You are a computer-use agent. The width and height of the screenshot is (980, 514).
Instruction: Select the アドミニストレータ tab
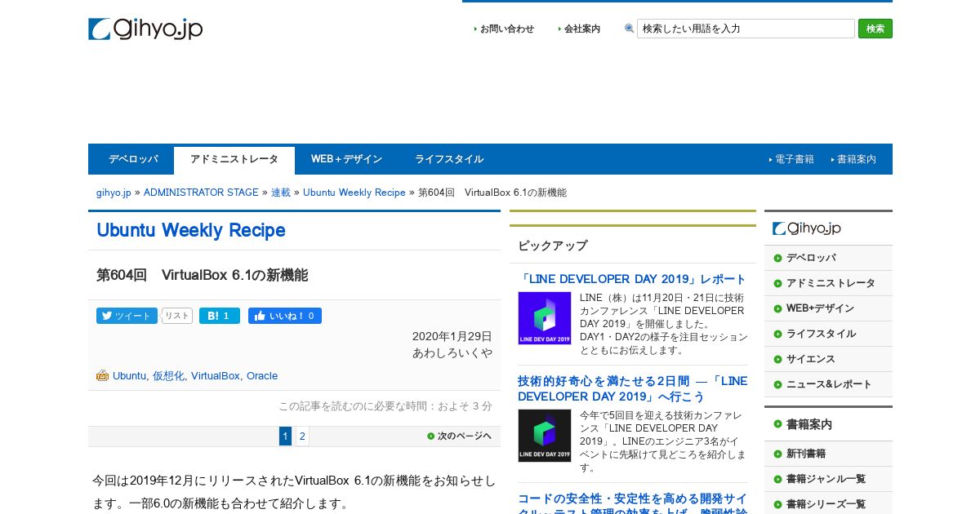pos(234,160)
